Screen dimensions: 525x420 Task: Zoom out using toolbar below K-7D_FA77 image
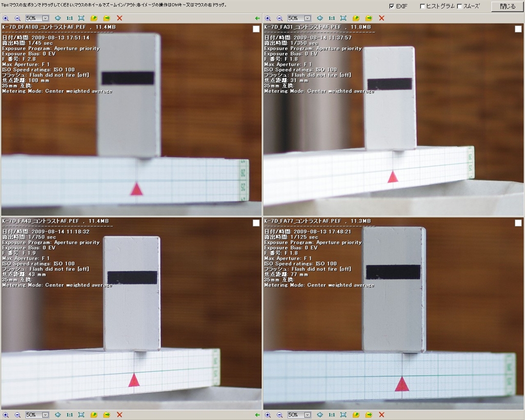279,415
